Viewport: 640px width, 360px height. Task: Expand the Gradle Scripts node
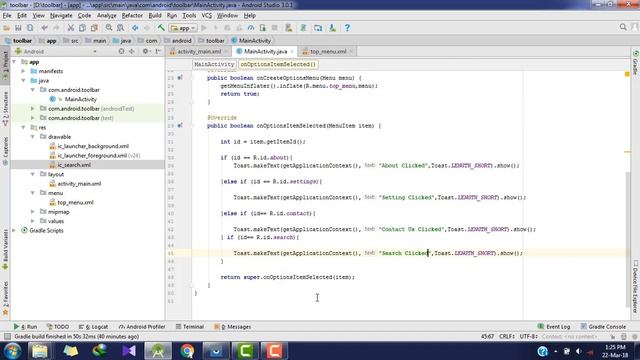tap(14, 231)
